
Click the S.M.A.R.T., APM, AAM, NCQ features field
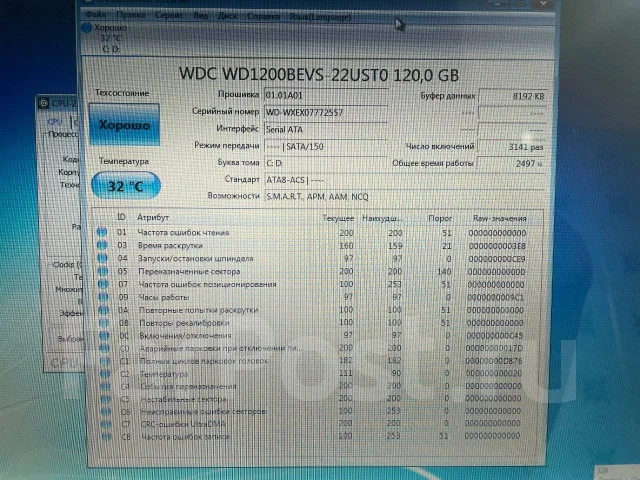point(404,197)
